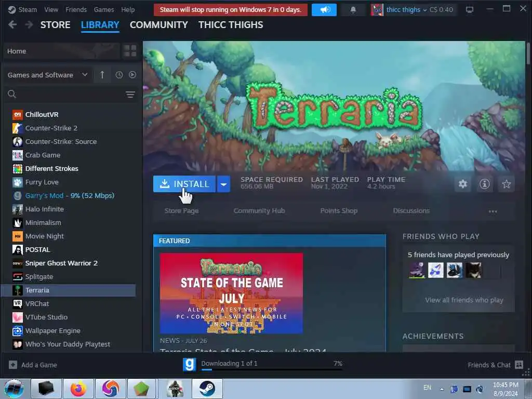Screen dimensions: 532x399
Task: Open the View menu
Action: pos(51,9)
